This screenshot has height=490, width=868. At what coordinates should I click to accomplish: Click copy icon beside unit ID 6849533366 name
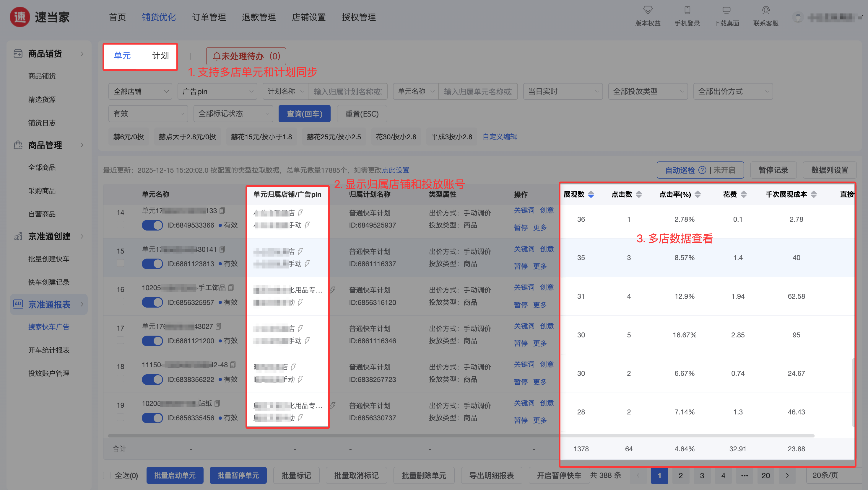click(222, 211)
